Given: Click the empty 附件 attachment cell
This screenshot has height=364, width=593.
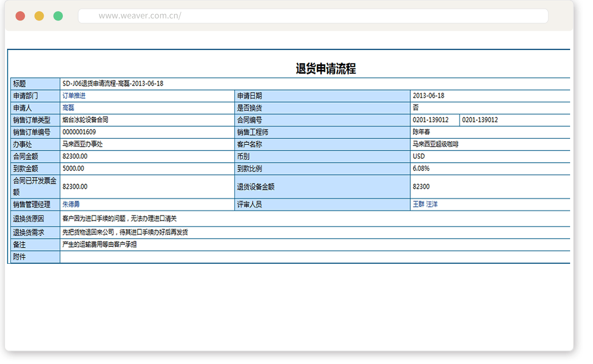Looking at the screenshot, I should (x=312, y=257).
